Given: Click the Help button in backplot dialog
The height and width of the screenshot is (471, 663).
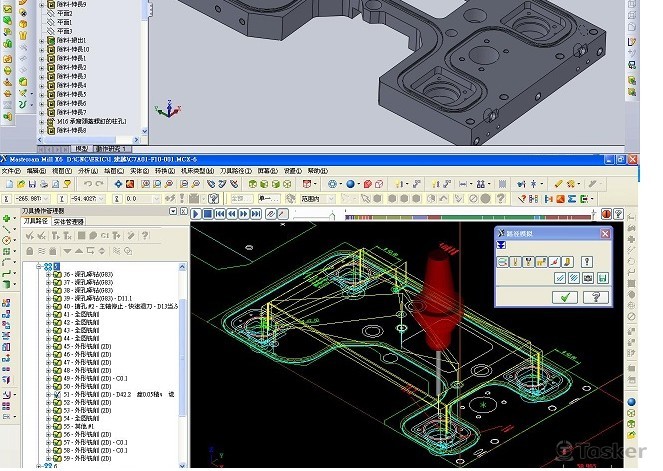Looking at the screenshot, I should [x=595, y=297].
